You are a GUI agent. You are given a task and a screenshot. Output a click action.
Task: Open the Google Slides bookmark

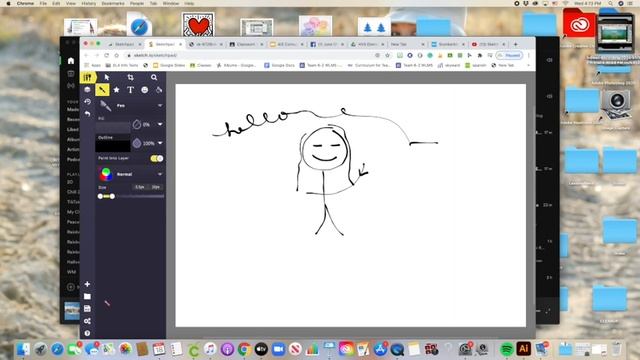(x=169, y=65)
